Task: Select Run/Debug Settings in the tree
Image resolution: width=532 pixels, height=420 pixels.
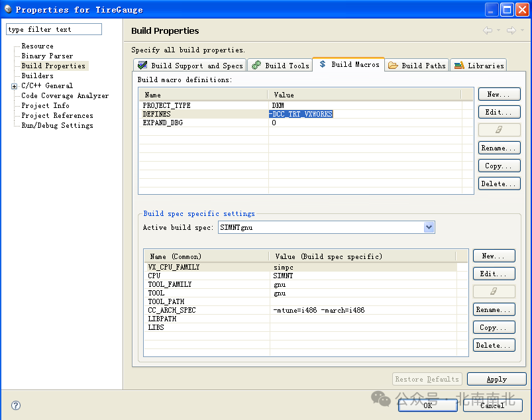Action: (x=58, y=125)
